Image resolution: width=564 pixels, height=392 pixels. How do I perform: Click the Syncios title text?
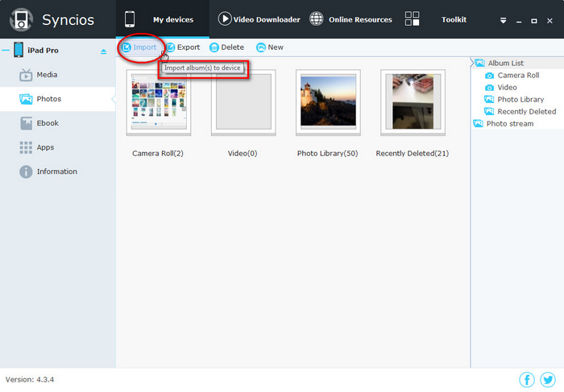68,20
